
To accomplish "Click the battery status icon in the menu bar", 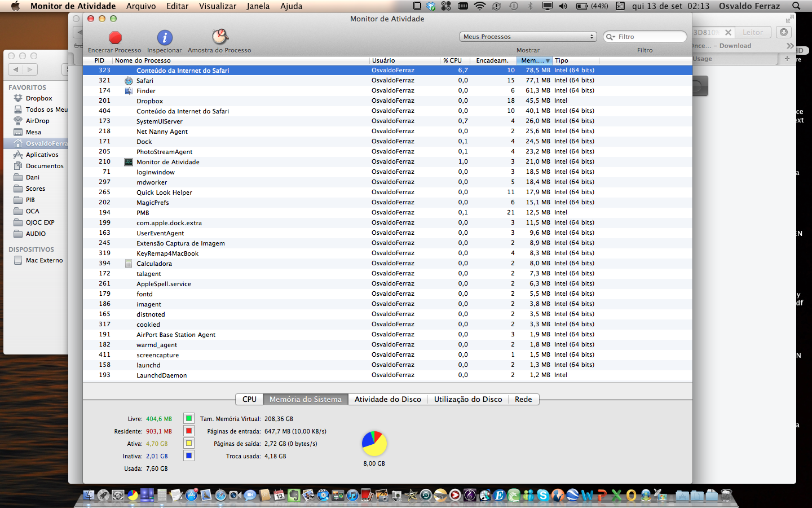I will [x=582, y=6].
